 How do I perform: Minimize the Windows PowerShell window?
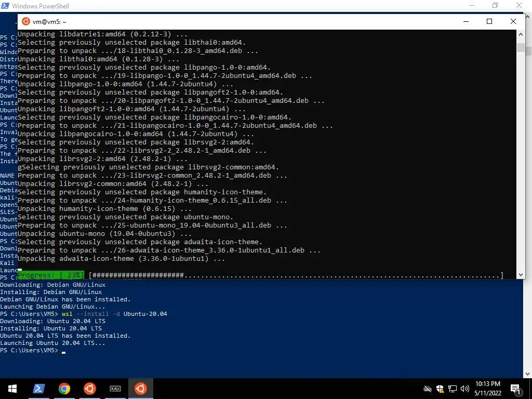pos(472,5)
